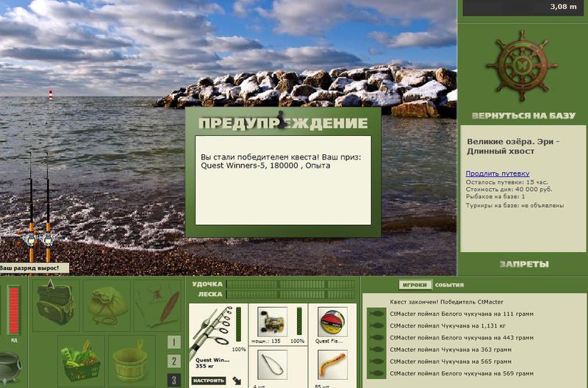Click the fishing hook icon
Viewport: 588px width, 388px height.
click(272, 364)
